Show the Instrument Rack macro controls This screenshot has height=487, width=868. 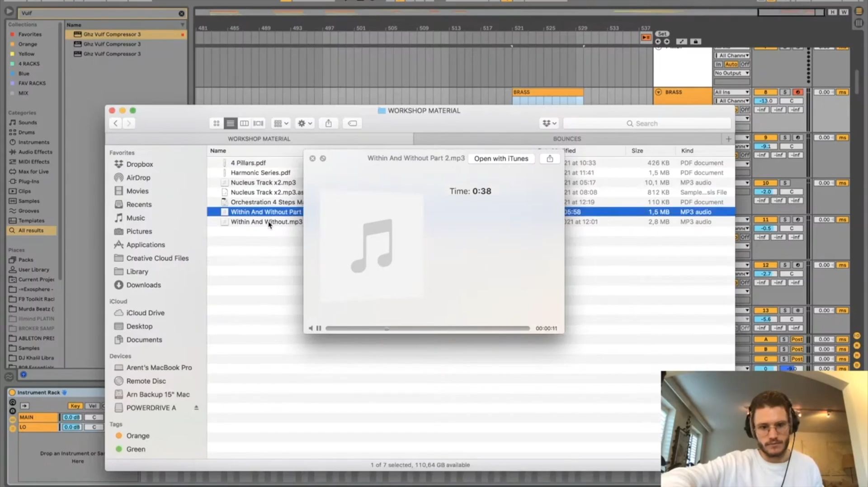click(x=13, y=402)
